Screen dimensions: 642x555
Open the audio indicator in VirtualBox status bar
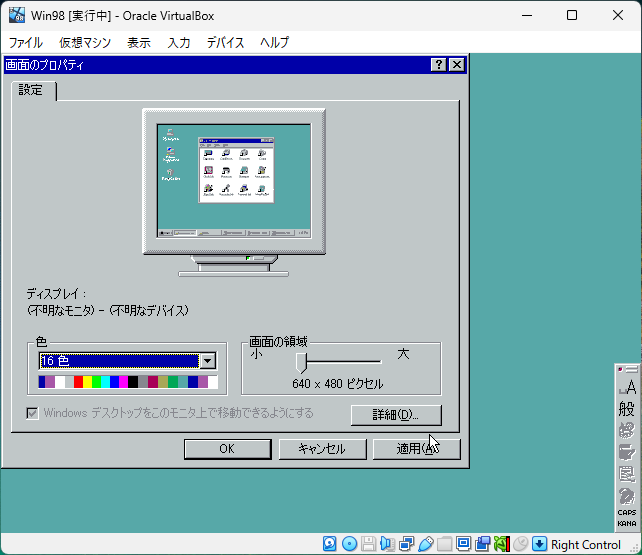[x=387, y=544]
